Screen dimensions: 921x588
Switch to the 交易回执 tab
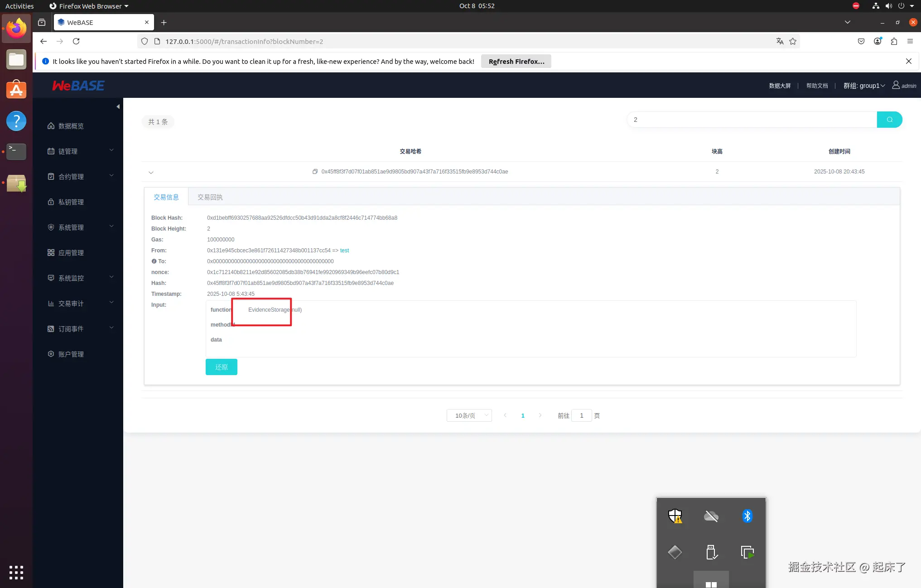point(210,197)
